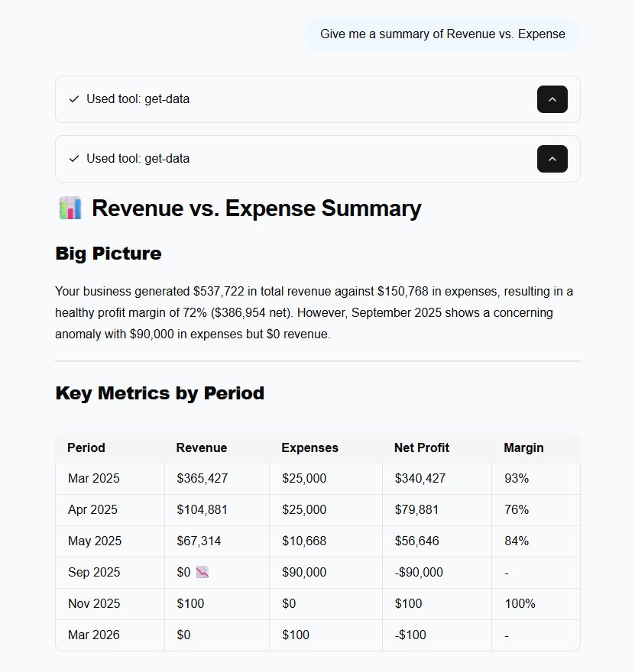Click the bar chart emoji in title
Image resolution: width=635 pixels, height=672 pixels.
(70, 208)
